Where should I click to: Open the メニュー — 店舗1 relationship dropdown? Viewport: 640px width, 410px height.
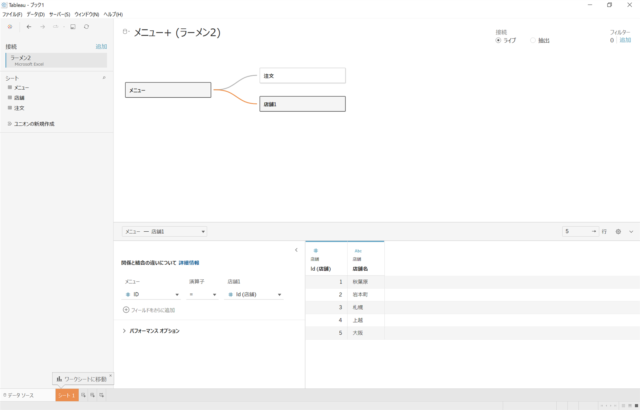tap(164, 231)
